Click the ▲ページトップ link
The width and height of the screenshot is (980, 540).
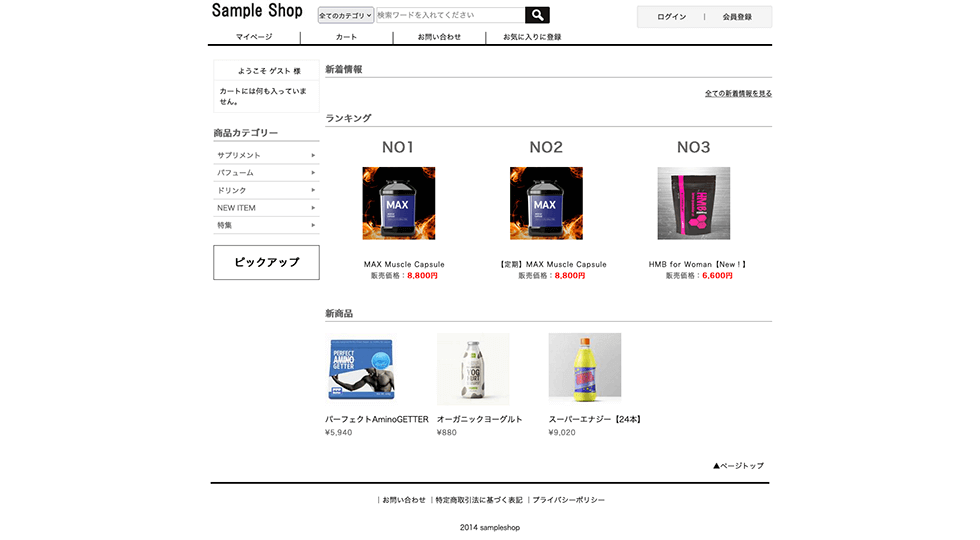[x=738, y=466]
